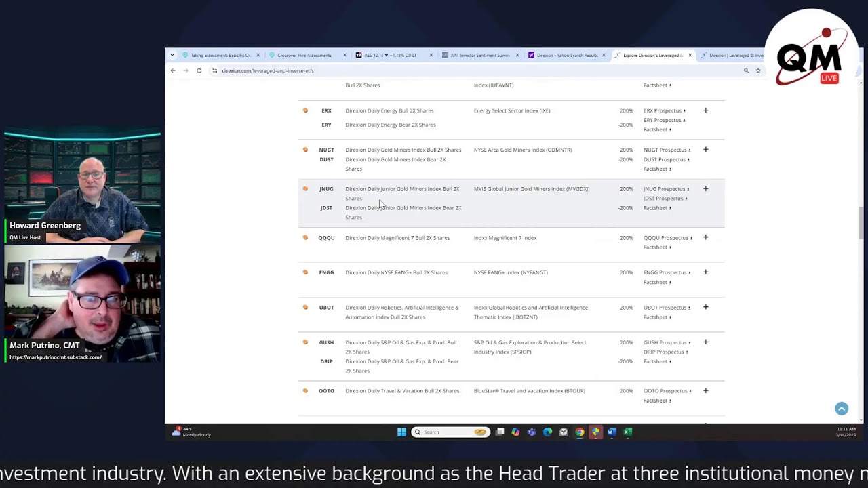Screen dimensions: 868x488
Task: Open JNUG Prospectus link
Action: click(x=666, y=189)
